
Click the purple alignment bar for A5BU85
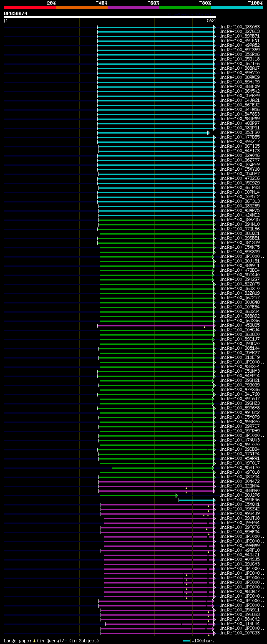click(156, 326)
